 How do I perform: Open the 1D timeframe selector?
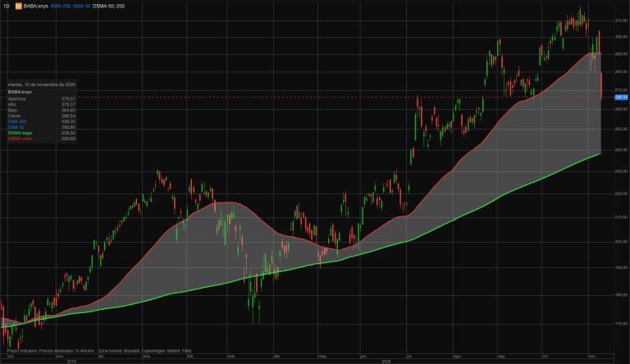click(x=6, y=5)
